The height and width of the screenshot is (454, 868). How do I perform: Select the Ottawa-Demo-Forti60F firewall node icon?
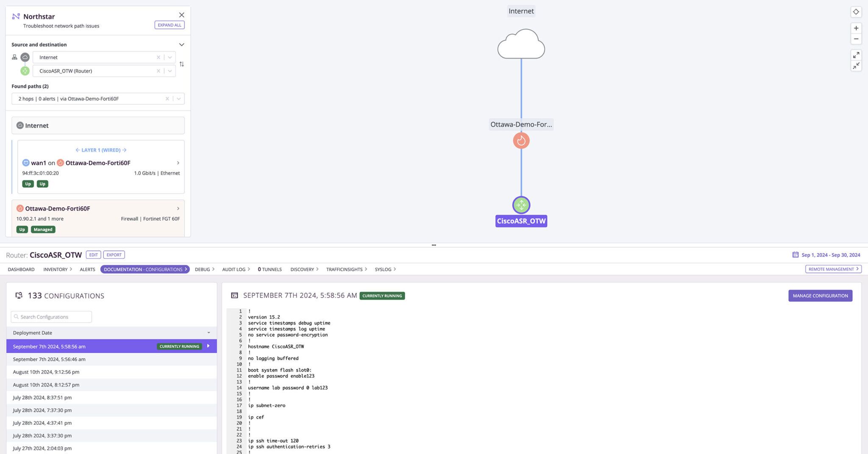click(521, 140)
